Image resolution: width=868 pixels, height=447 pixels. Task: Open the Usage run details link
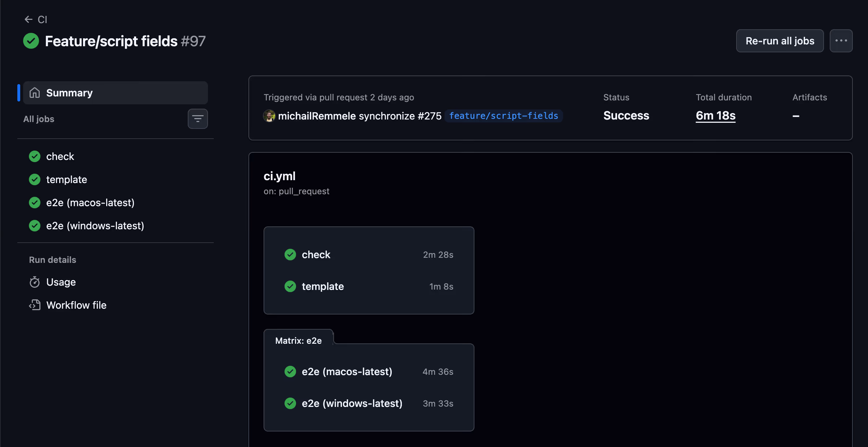point(61,282)
